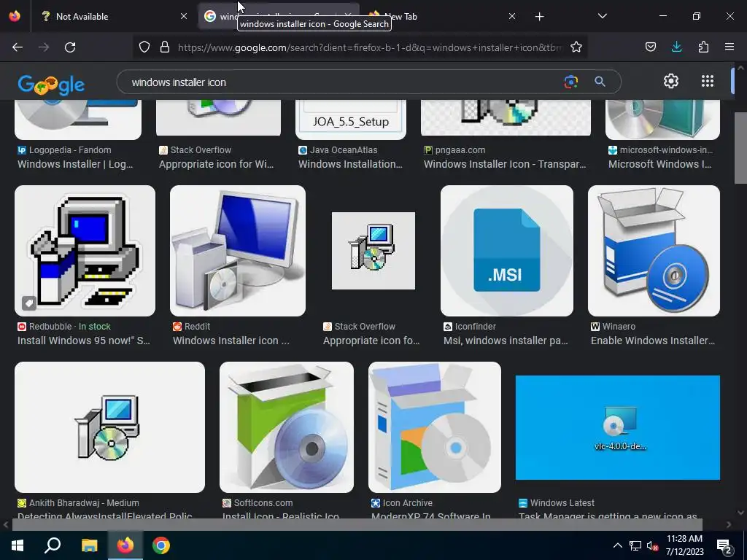This screenshot has width=747, height=560.
Task: Click the horizontal scrollbar at bottom
Action: pos(357,524)
